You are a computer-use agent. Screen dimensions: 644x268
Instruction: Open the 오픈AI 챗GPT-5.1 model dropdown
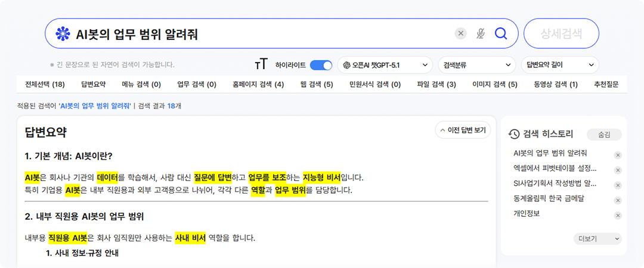pyautogui.click(x=385, y=64)
